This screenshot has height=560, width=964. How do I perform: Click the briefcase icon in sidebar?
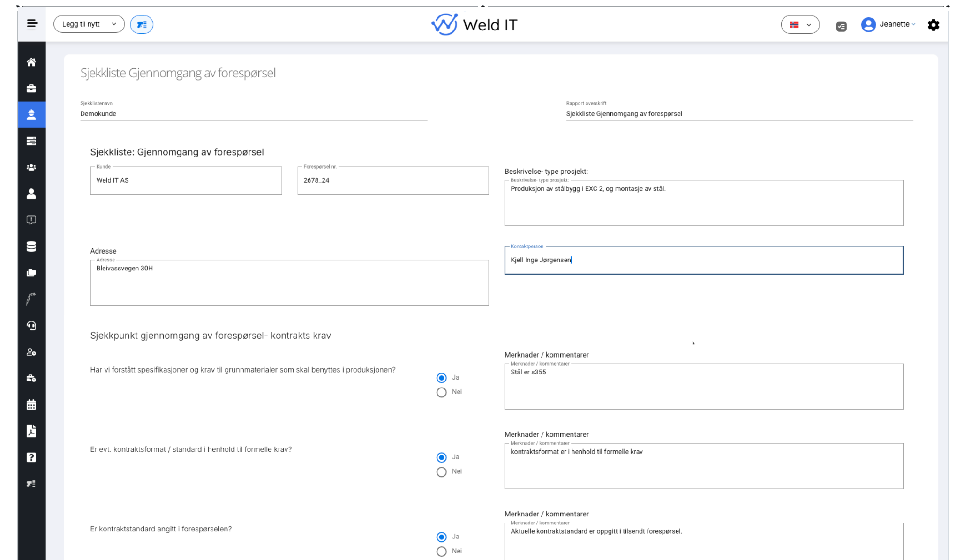[31, 89]
